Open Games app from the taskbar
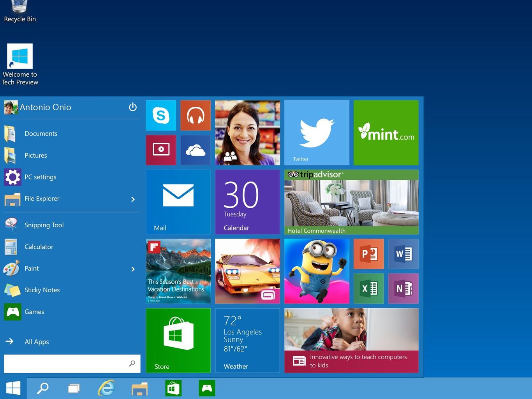The width and height of the screenshot is (532, 399). click(x=207, y=388)
